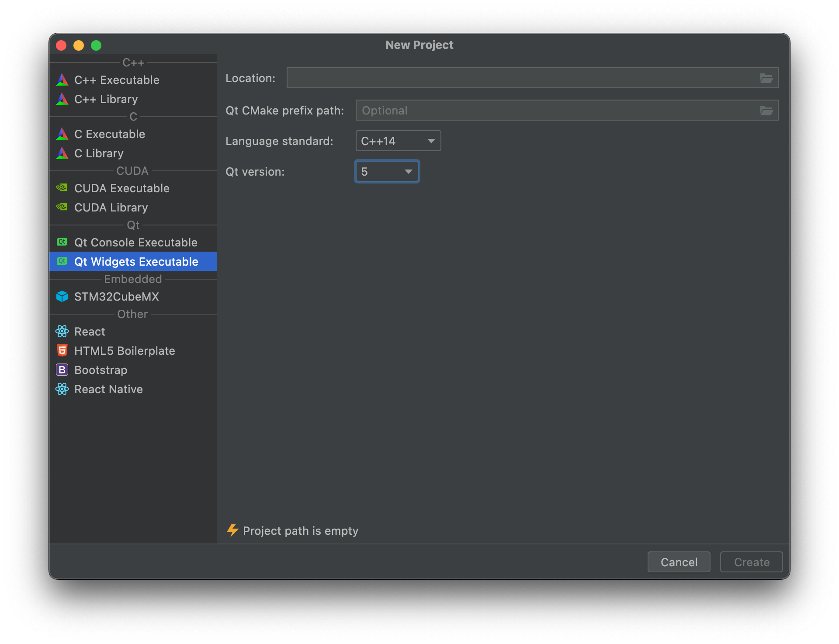The image size is (839, 644).
Task: Click the React atom icon
Action: 62,332
